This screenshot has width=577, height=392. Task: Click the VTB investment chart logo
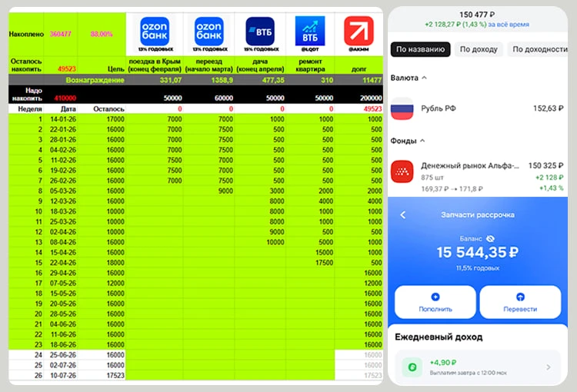coord(310,31)
